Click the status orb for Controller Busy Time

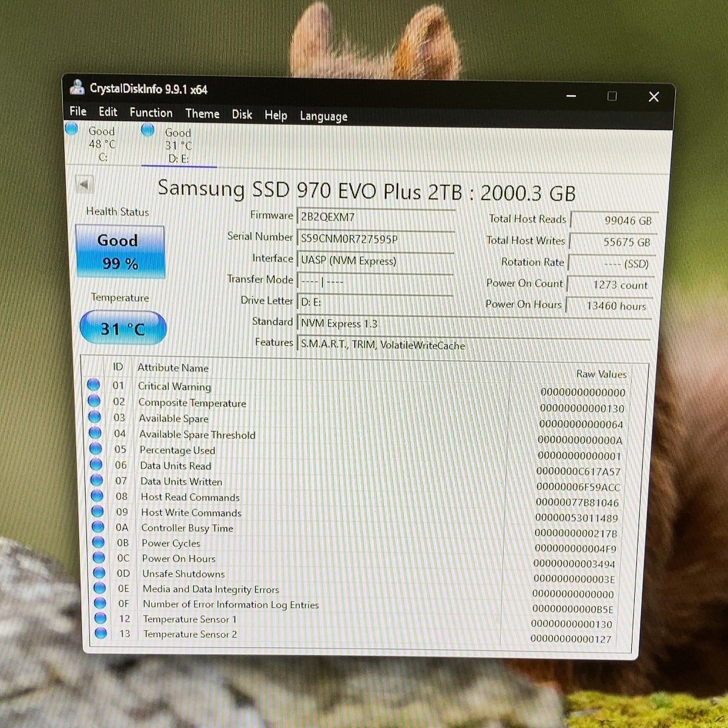pyautogui.click(x=98, y=527)
